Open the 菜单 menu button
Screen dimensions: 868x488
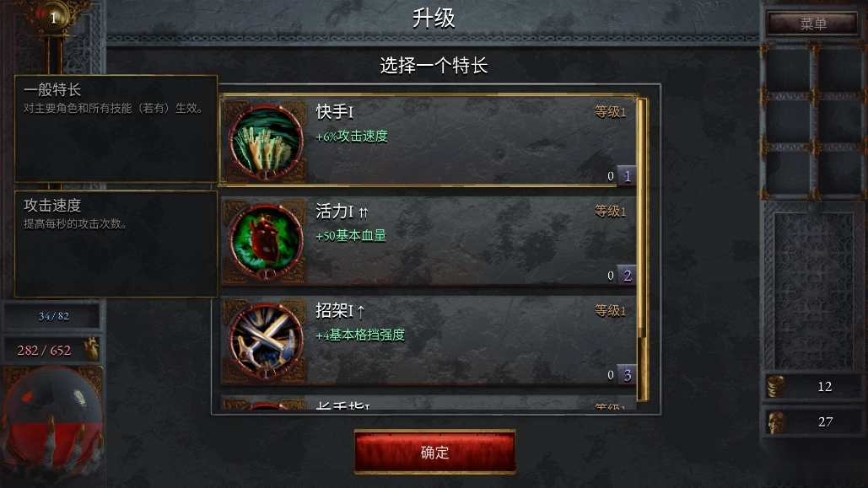(812, 24)
